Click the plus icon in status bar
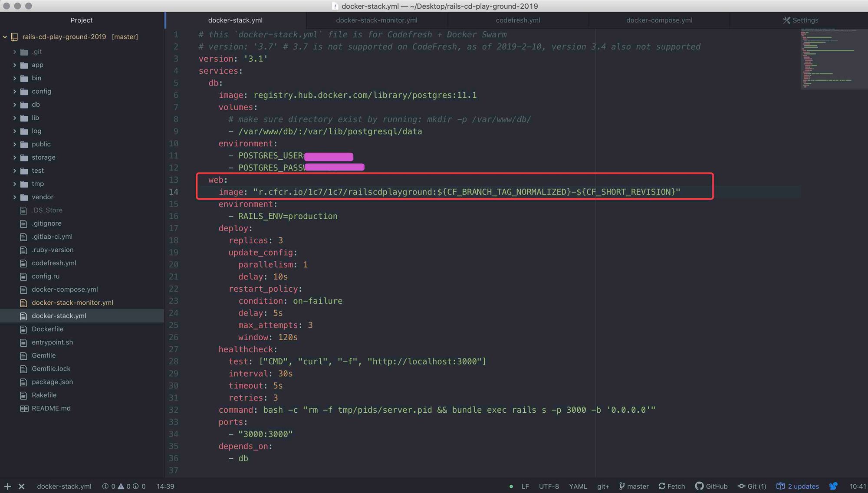The height and width of the screenshot is (493, 868). [x=7, y=486]
